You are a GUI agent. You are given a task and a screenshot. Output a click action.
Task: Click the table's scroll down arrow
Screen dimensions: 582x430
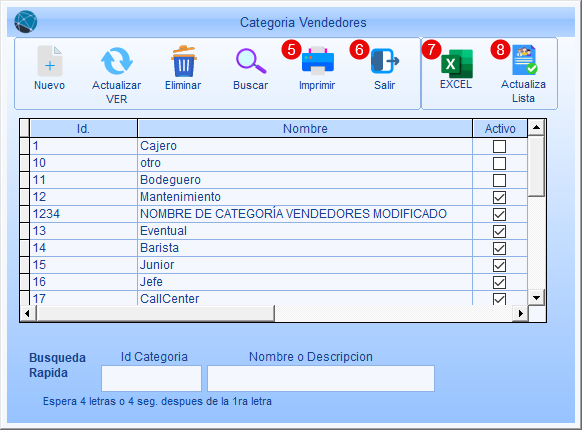click(536, 297)
